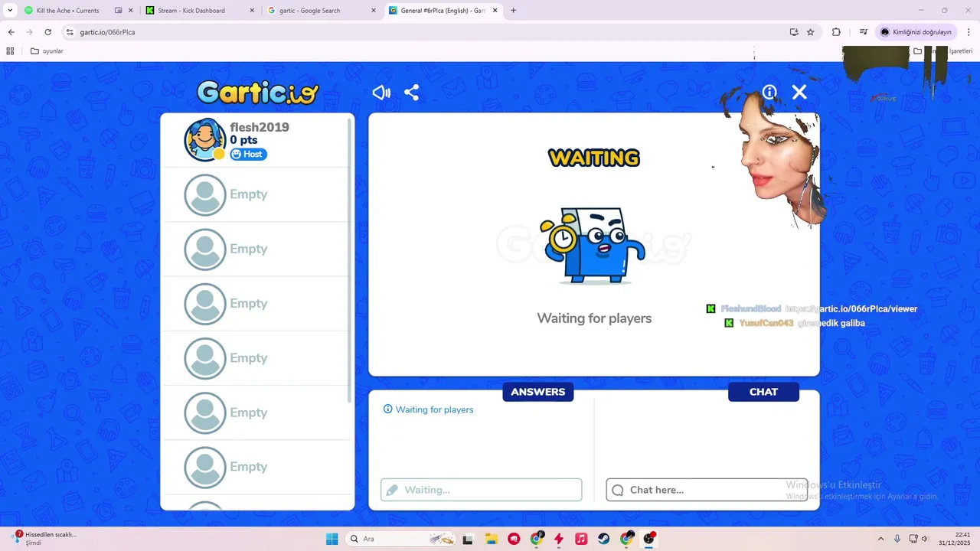This screenshot has height=551, width=980.
Task: Click Kimliğinizi doğrulayın profile button
Action: 916,32
